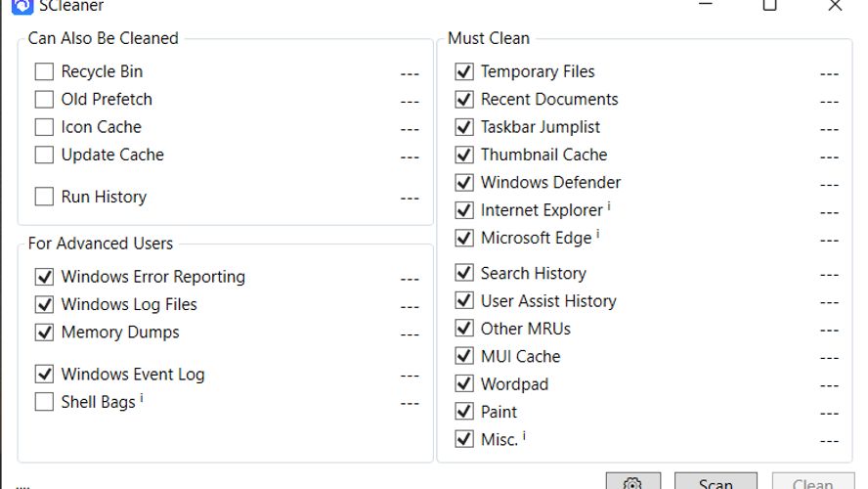Enable Update Cache cleaning
The width and height of the screenshot is (868, 489).
pos(44,155)
